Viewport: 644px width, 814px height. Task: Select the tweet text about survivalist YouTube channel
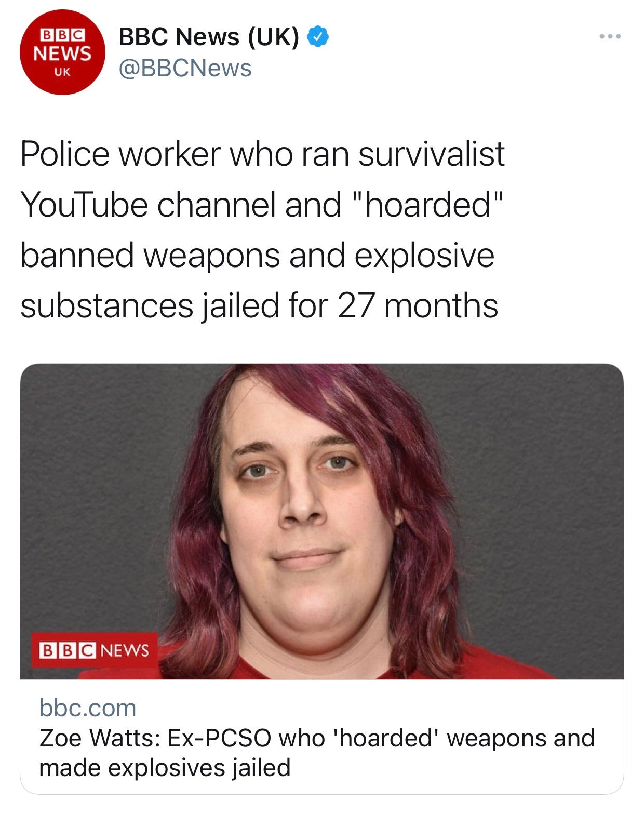[x=262, y=229]
